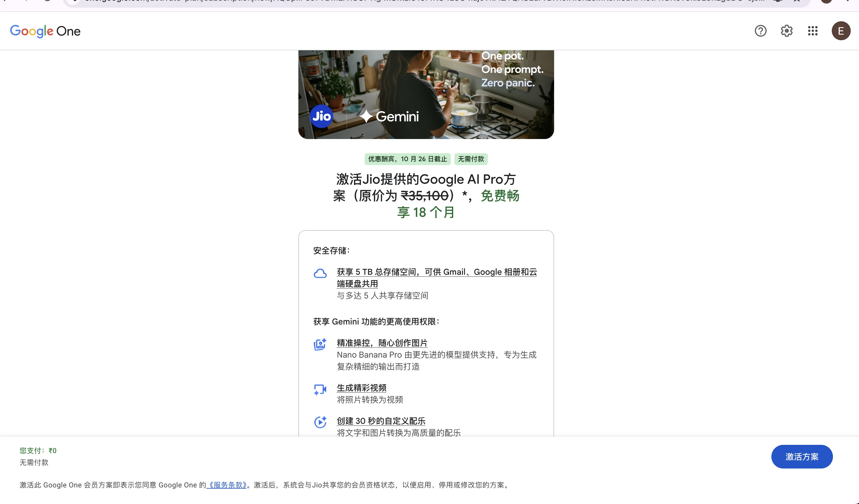Click the 优惠酬宾，10 月 26 日截止 badge
The width and height of the screenshot is (859, 504).
407,159
